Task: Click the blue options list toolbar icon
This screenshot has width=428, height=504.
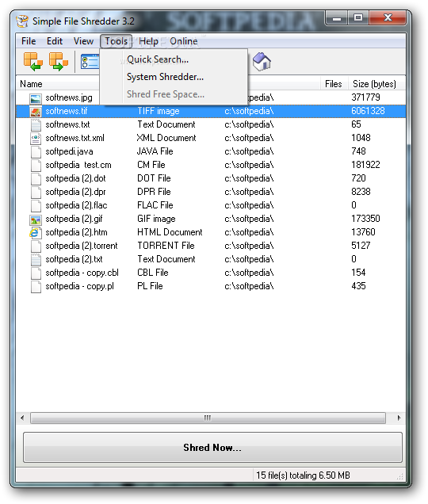Action: tap(90, 61)
